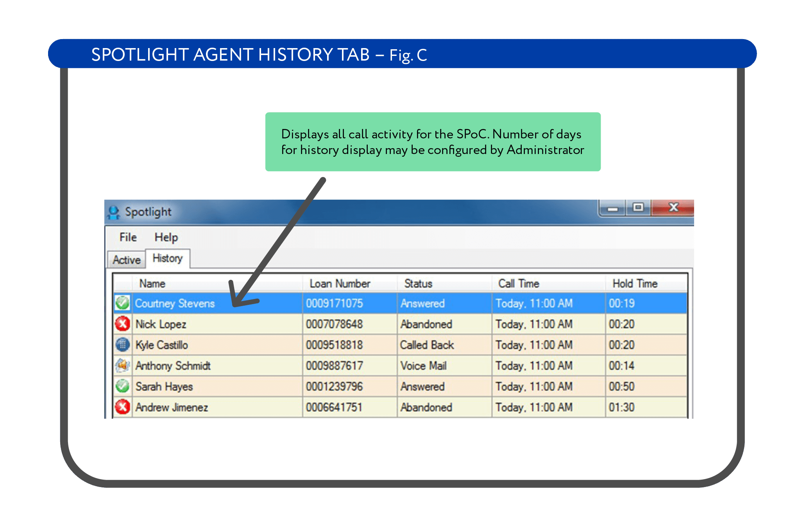The width and height of the screenshot is (791, 532).
Task: Select the History tab
Action: click(x=168, y=258)
